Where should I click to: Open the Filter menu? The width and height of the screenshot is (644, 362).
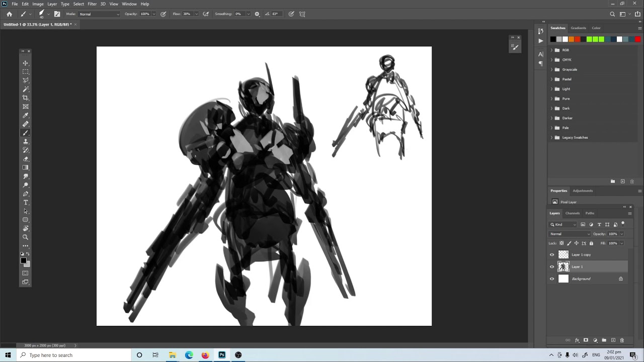point(92,4)
